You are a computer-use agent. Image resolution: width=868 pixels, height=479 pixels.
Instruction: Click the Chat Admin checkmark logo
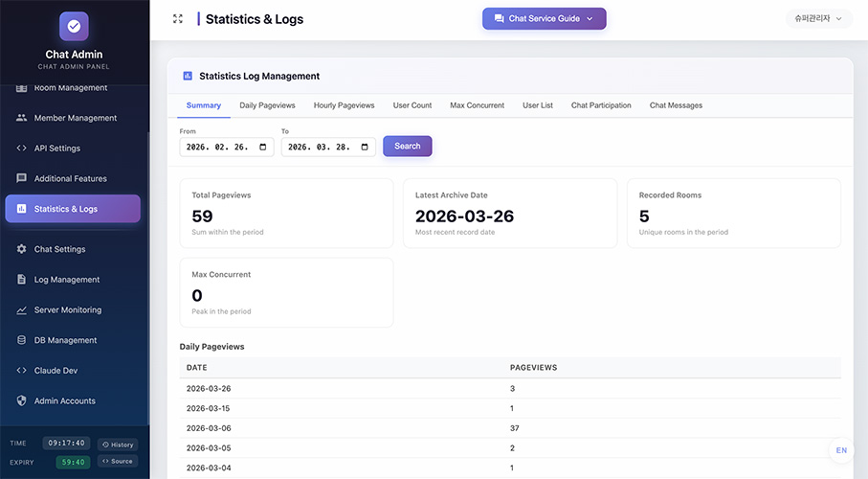point(74,26)
